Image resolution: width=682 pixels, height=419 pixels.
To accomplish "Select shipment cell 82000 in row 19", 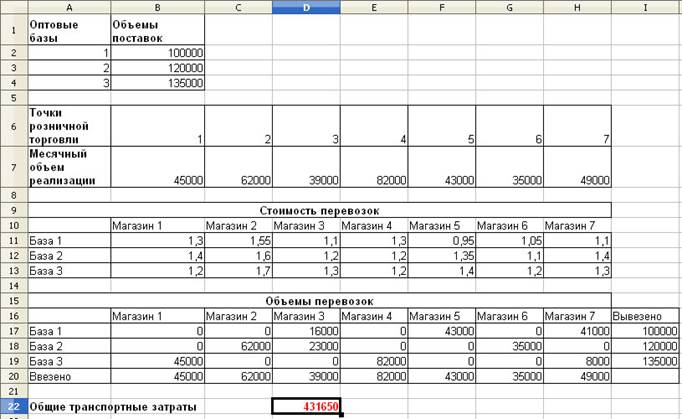I will click(x=374, y=361).
